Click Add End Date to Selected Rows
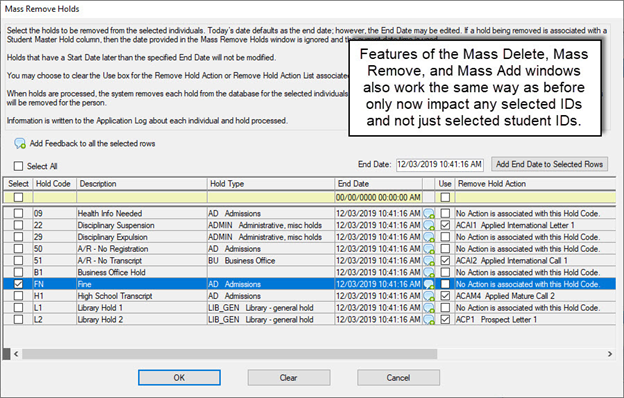Viewport: 624px width, 398px height. tap(549, 164)
